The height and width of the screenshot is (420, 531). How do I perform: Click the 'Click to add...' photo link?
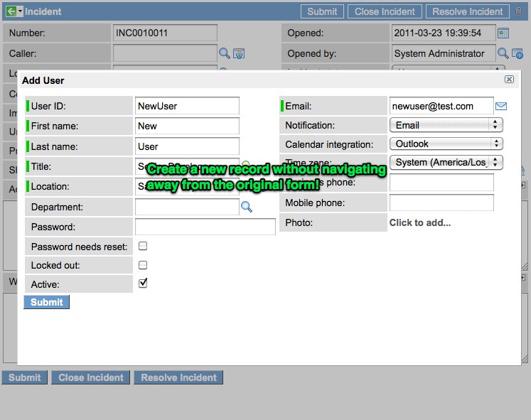tap(419, 222)
